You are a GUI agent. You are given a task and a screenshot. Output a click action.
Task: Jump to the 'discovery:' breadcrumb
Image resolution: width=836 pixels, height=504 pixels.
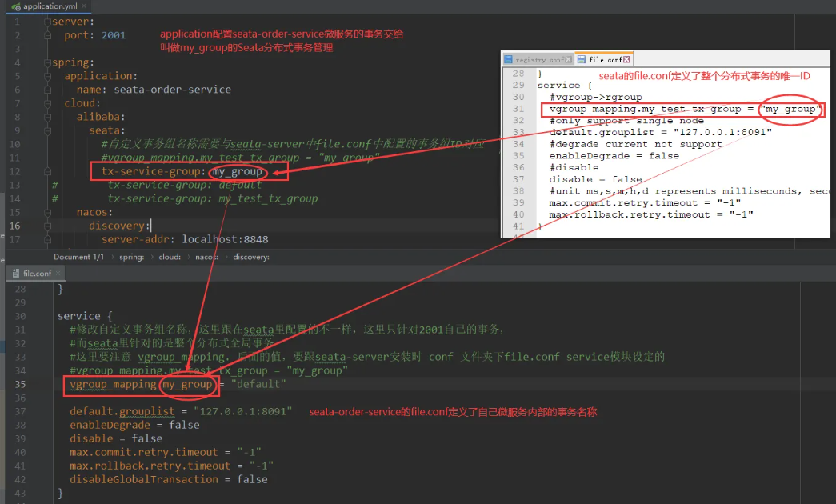251,257
